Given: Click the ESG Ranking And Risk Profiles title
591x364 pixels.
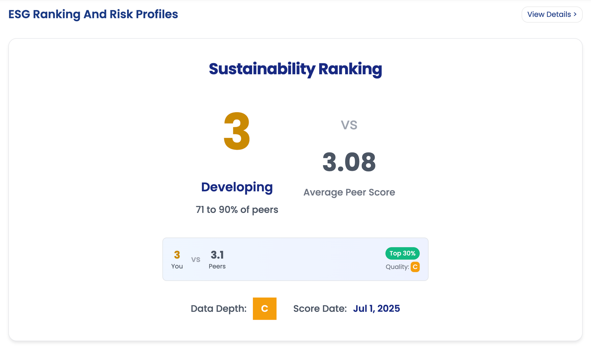Looking at the screenshot, I should point(93,14).
